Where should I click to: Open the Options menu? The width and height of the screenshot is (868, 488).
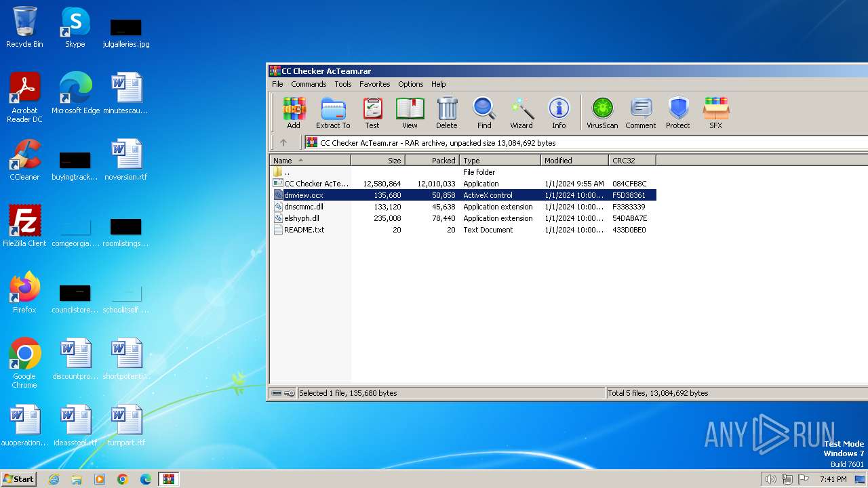click(411, 84)
